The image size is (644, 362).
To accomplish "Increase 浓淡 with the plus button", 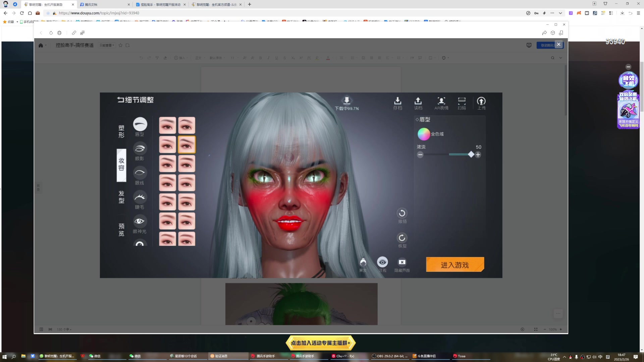I will point(478,155).
